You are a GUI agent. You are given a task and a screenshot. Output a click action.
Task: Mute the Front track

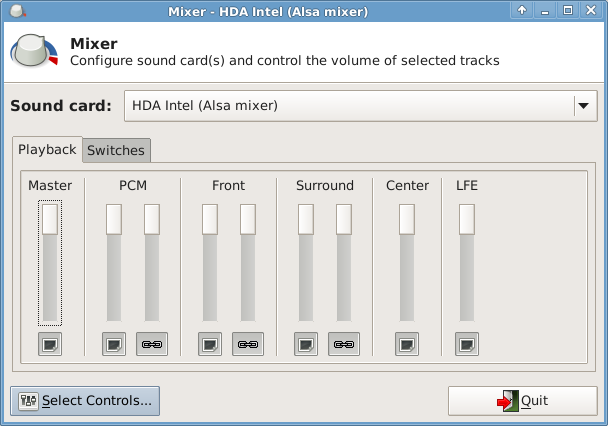tap(210, 345)
